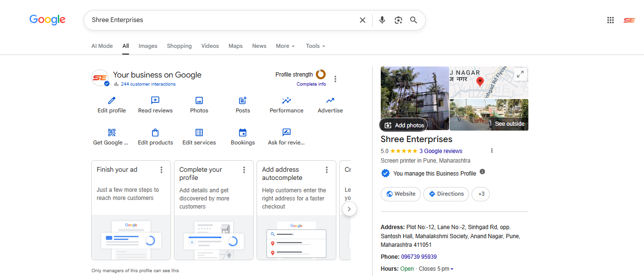Open See outside street view thumbnail
The width and height of the screenshot is (644, 276).
[489, 115]
